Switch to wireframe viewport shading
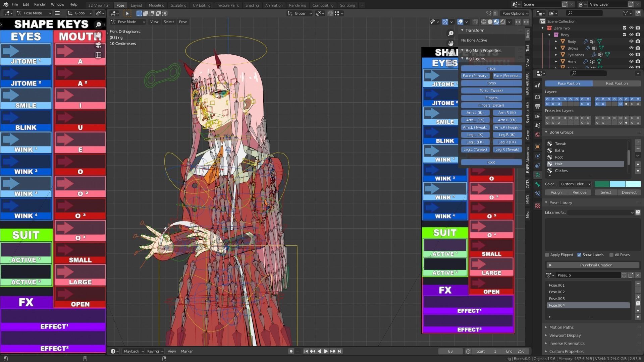Viewport: 644px width, 362px height. click(x=484, y=22)
